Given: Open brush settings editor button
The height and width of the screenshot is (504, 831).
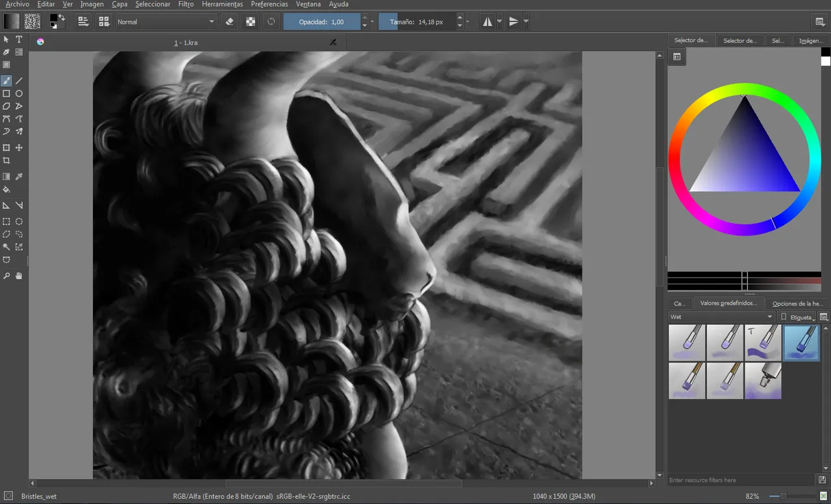Looking at the screenshot, I should click(83, 21).
